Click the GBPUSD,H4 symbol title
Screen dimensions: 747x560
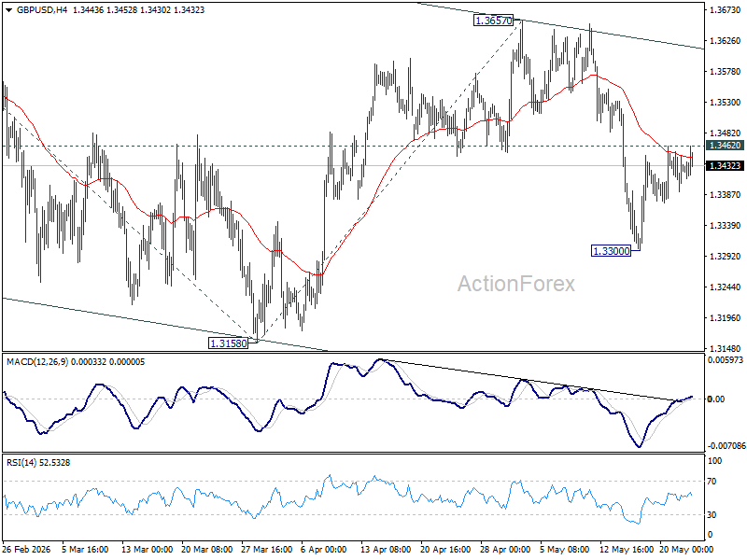click(x=42, y=10)
